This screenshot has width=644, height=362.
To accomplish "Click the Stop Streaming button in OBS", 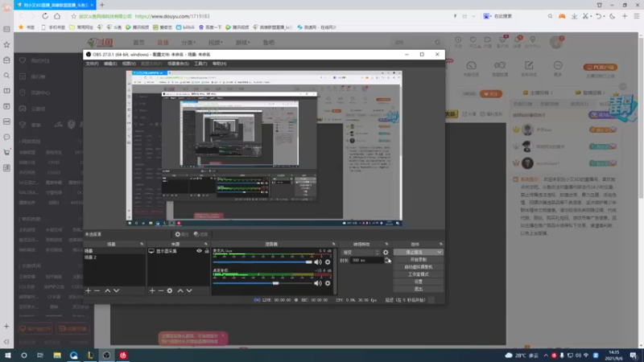I will [x=414, y=252].
